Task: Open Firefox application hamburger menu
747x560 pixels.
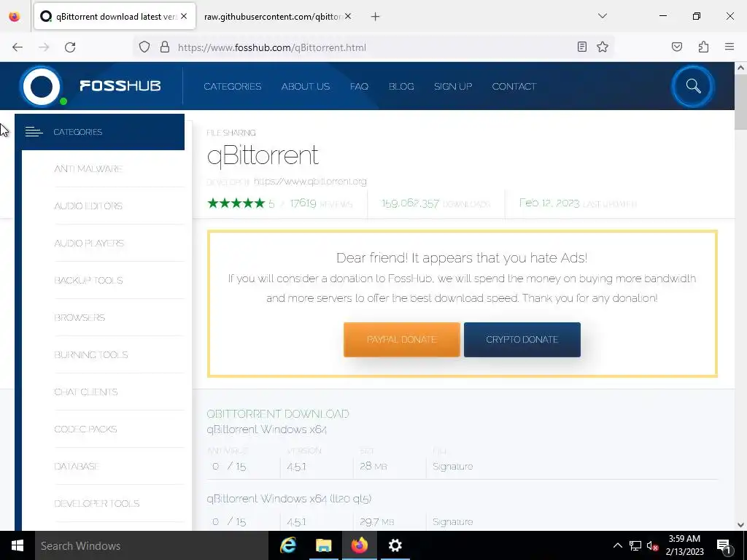Action: (729, 47)
